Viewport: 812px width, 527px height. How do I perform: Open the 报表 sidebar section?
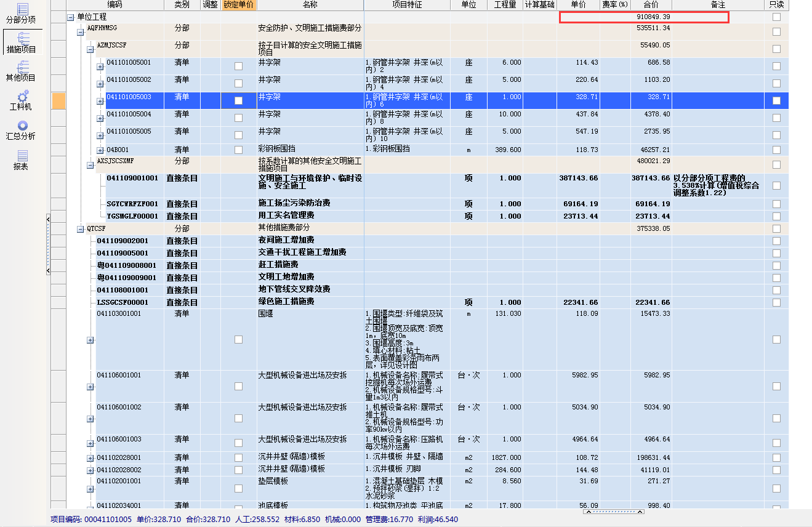21,160
